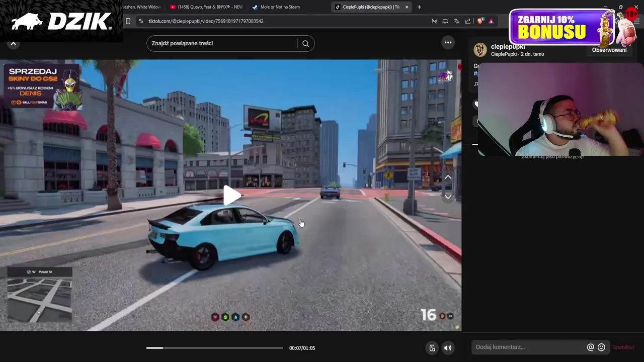Play the paused TikTok video
The image size is (644, 362).
tap(231, 195)
